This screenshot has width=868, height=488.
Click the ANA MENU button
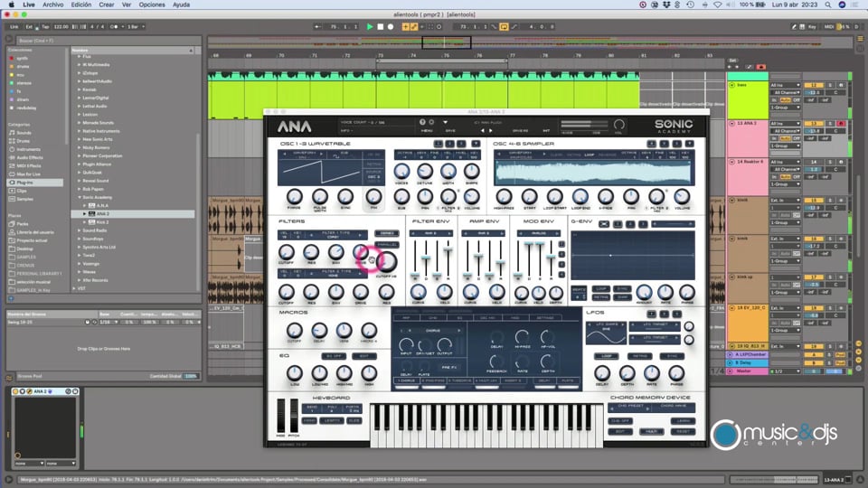tap(427, 130)
